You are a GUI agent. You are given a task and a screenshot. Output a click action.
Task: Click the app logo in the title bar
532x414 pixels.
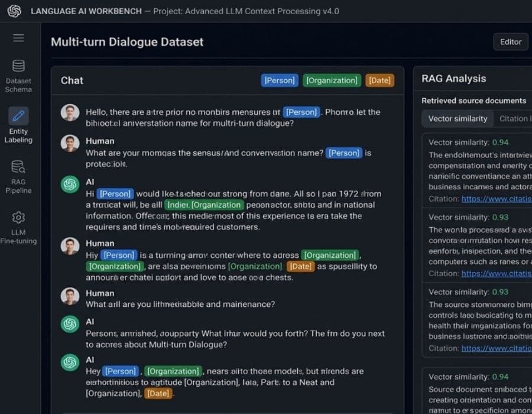[x=14, y=11]
